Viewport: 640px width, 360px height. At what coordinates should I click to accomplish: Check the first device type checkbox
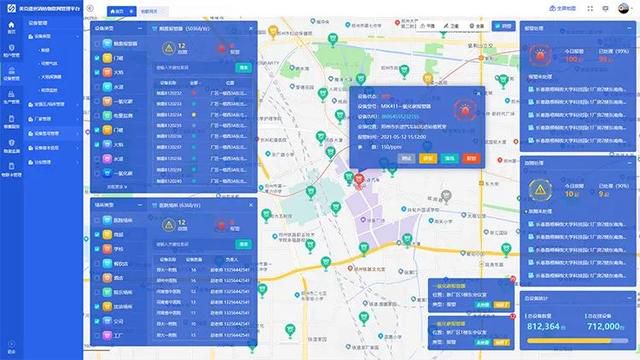(x=97, y=44)
